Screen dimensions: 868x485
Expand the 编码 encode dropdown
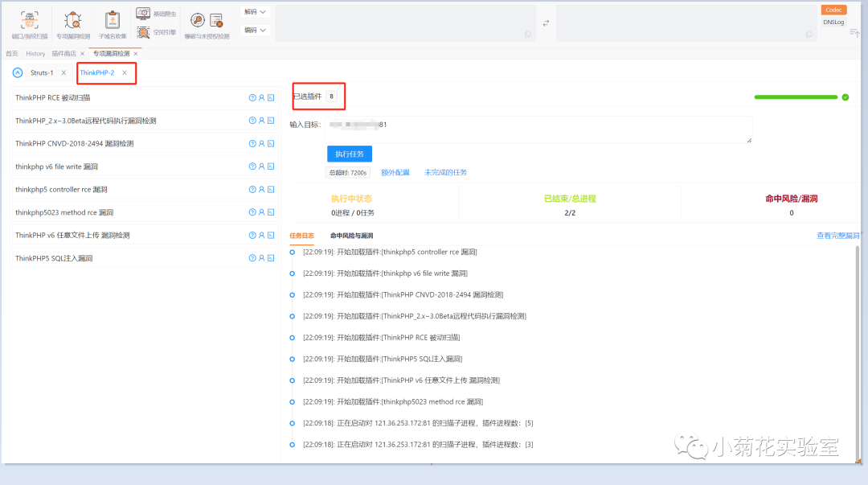point(255,30)
